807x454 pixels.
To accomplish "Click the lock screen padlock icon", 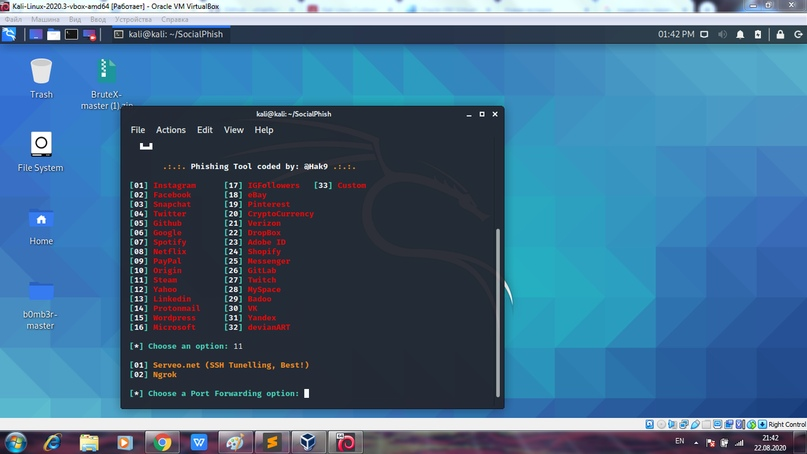I will (780, 34).
